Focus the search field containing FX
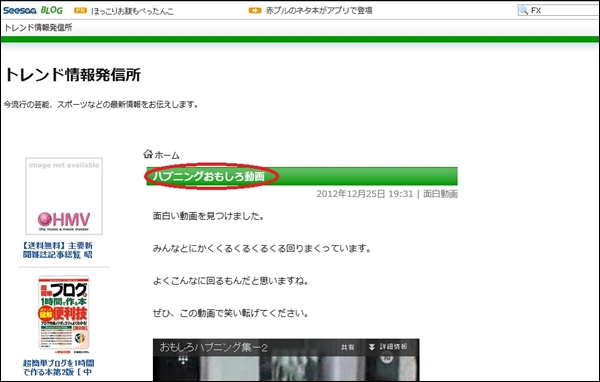The width and height of the screenshot is (600, 382). click(x=559, y=10)
